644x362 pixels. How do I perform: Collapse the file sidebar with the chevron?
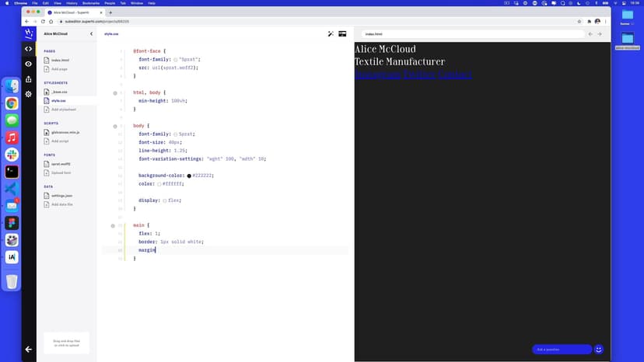coord(91,34)
